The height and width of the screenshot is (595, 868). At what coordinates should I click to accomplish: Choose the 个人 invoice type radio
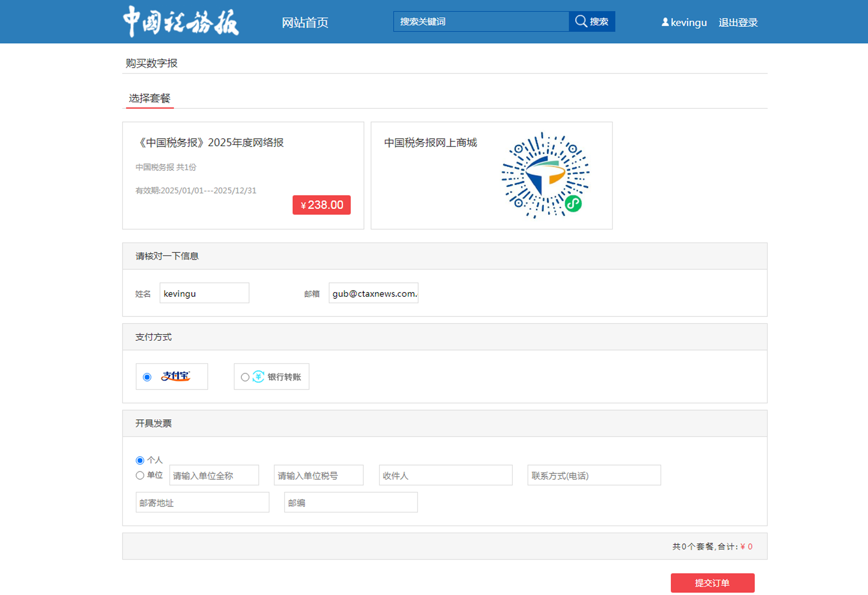(x=140, y=460)
